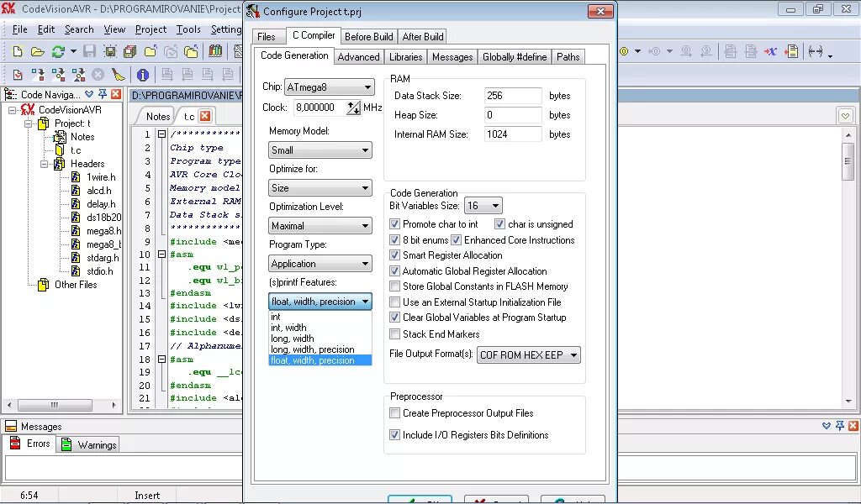Collapse the CodeVisionAVR root node

(x=12, y=110)
